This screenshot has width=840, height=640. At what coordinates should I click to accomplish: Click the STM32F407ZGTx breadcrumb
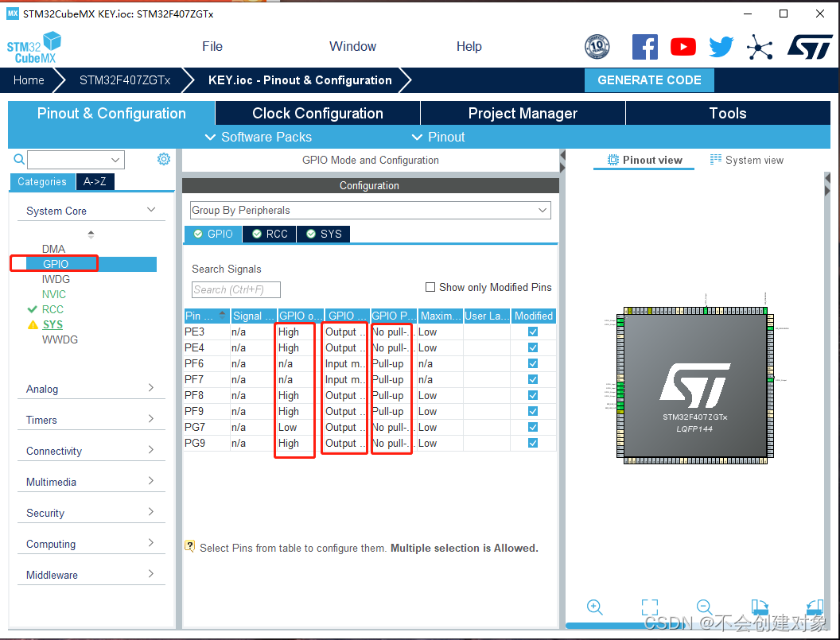(125, 80)
